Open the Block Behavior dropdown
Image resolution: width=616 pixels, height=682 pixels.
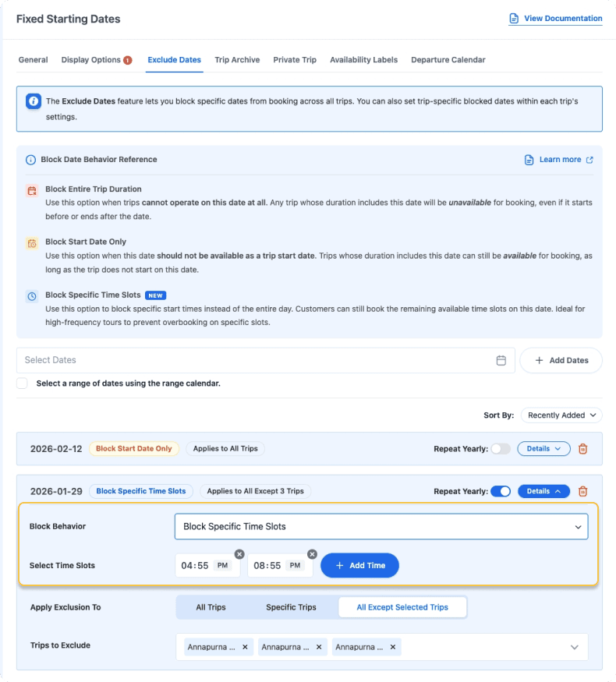(381, 526)
